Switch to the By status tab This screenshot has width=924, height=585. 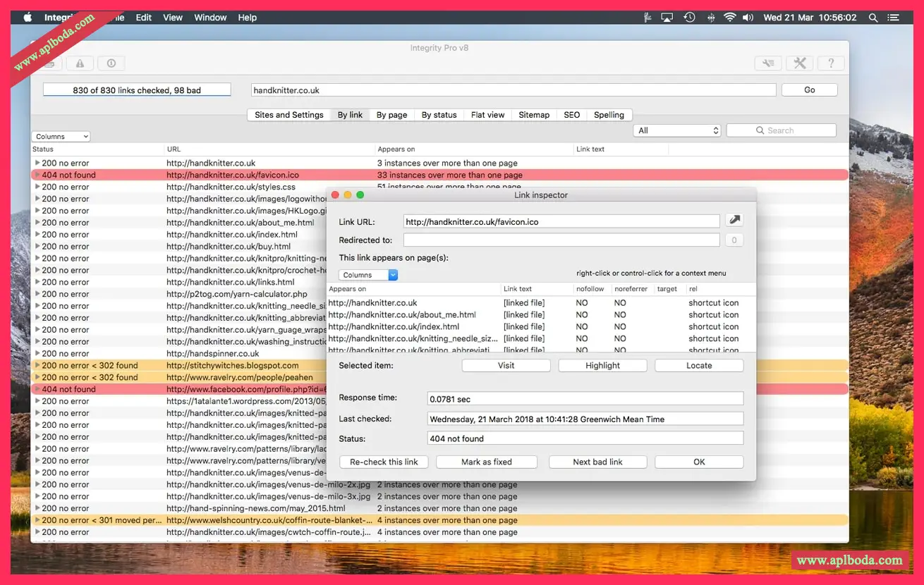[x=439, y=115]
